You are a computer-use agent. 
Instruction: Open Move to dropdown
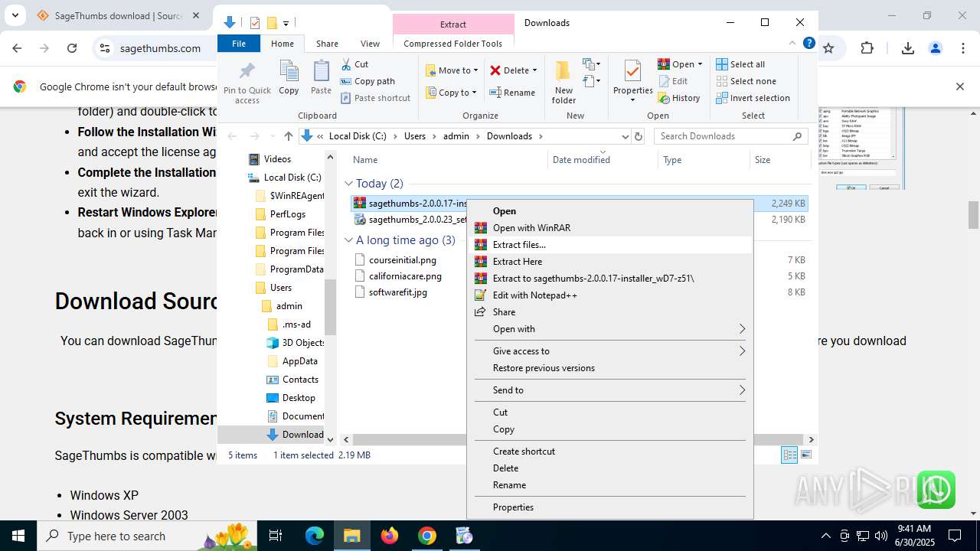[452, 70]
